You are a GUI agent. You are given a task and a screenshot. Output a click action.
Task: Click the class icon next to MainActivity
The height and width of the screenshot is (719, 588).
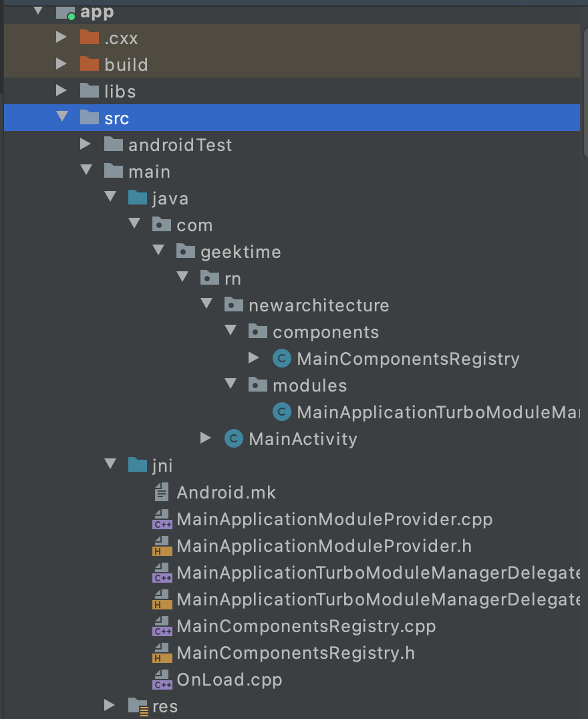234,439
